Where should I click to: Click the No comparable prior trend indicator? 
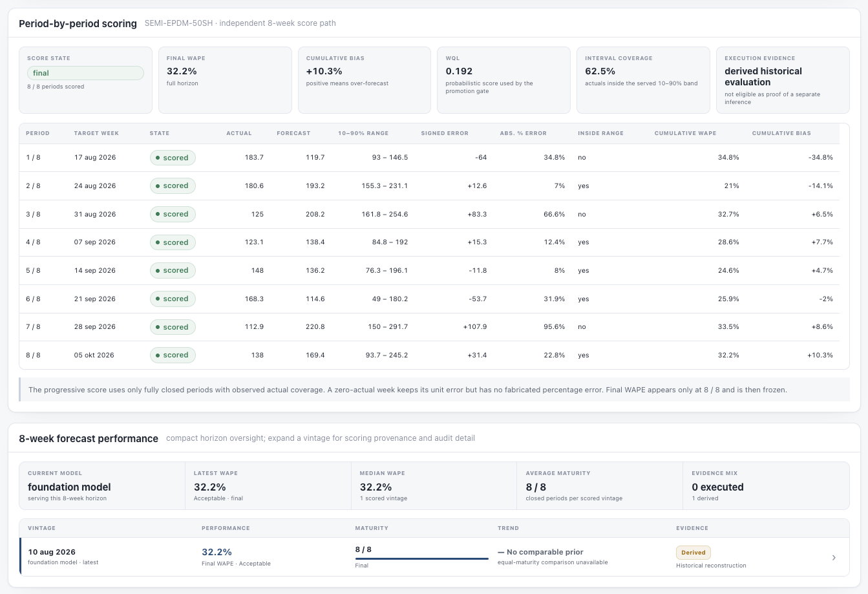point(540,552)
